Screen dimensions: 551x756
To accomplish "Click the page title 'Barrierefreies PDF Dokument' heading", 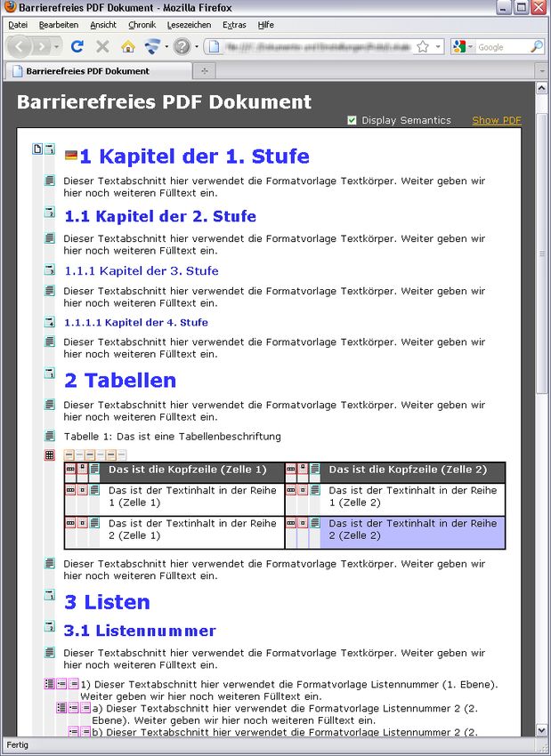I will click(x=164, y=101).
